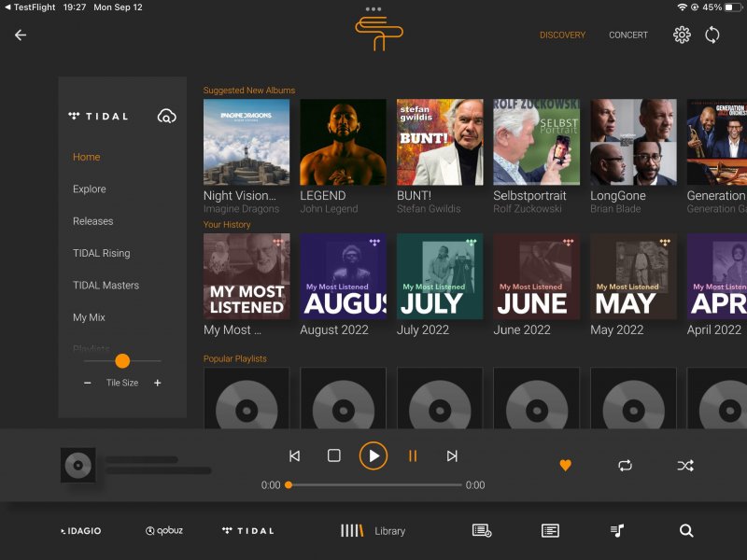747x560 pixels.
Task: Click the now playing album art placeholder
Action: (78, 465)
